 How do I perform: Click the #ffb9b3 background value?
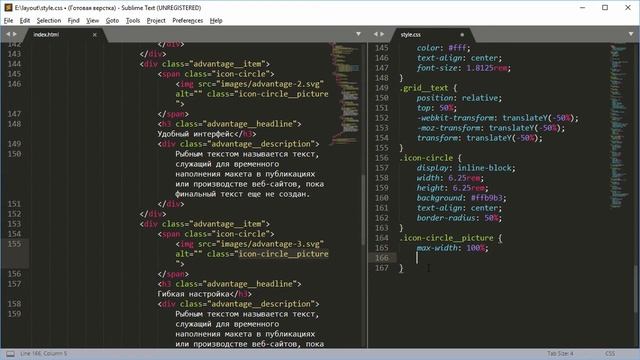click(487, 198)
